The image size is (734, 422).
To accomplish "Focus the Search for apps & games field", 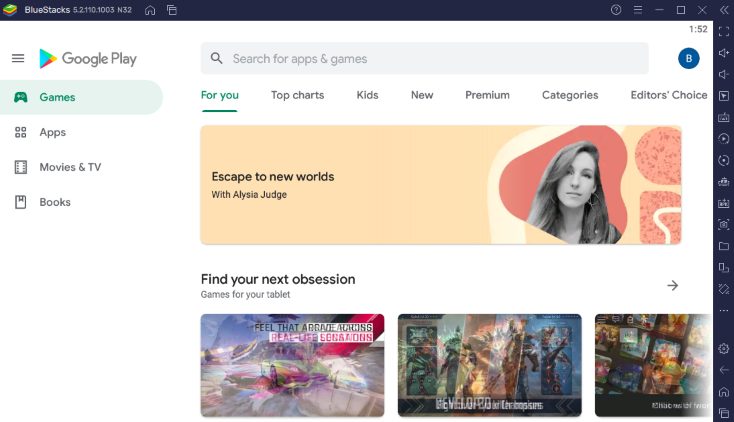I will coord(425,59).
